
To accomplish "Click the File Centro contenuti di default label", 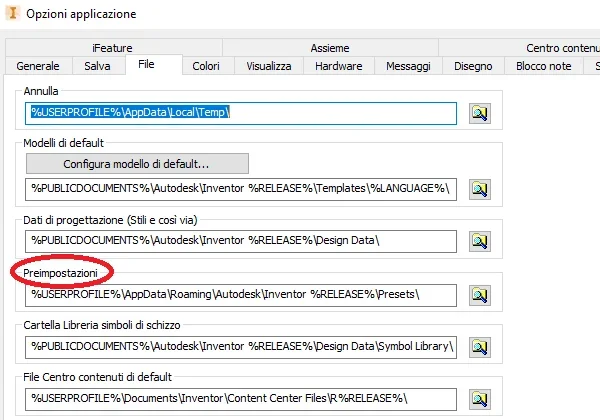I will coord(98,377).
